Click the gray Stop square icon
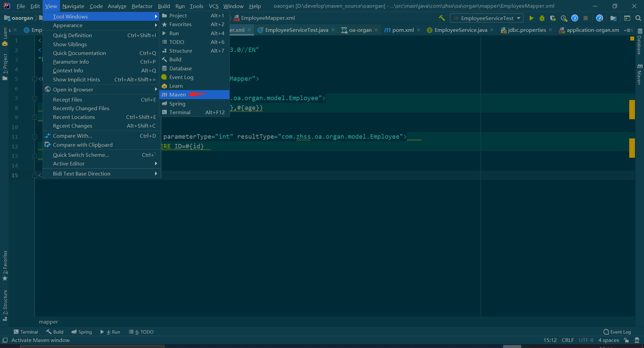The image size is (644, 348). (x=586, y=18)
